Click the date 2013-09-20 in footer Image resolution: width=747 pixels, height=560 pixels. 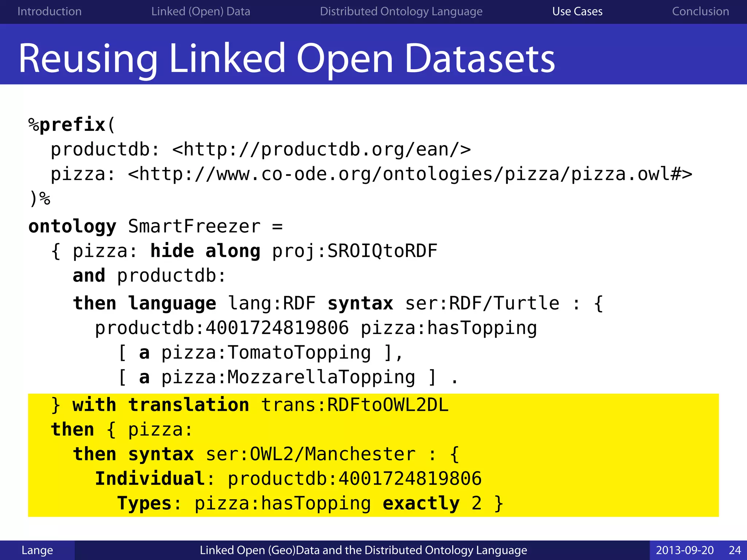tap(685, 550)
